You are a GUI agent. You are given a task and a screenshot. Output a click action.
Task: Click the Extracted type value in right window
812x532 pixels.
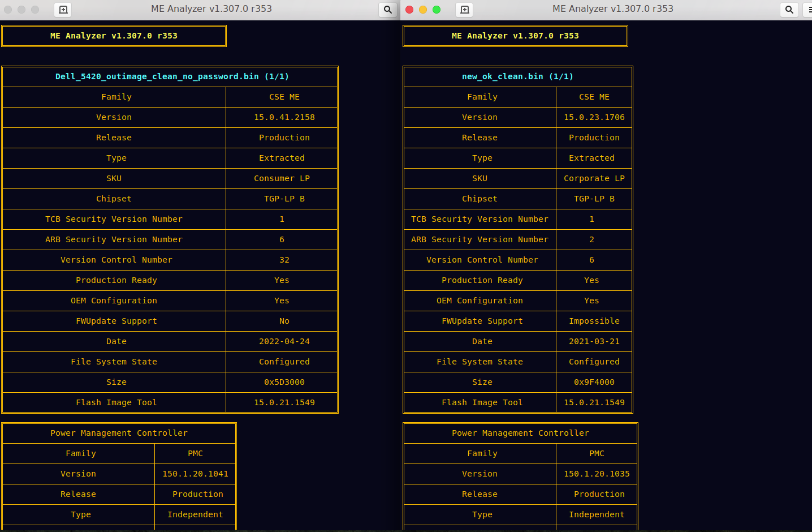(591, 158)
